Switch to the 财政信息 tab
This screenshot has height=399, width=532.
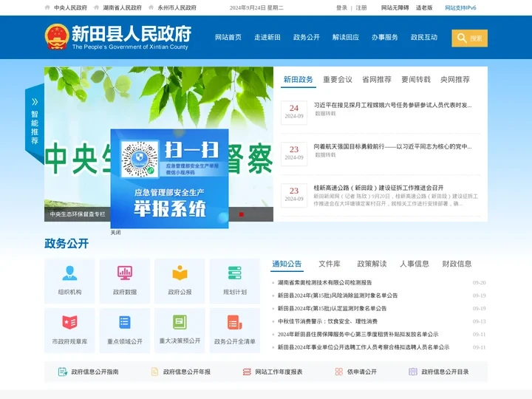tap(457, 264)
